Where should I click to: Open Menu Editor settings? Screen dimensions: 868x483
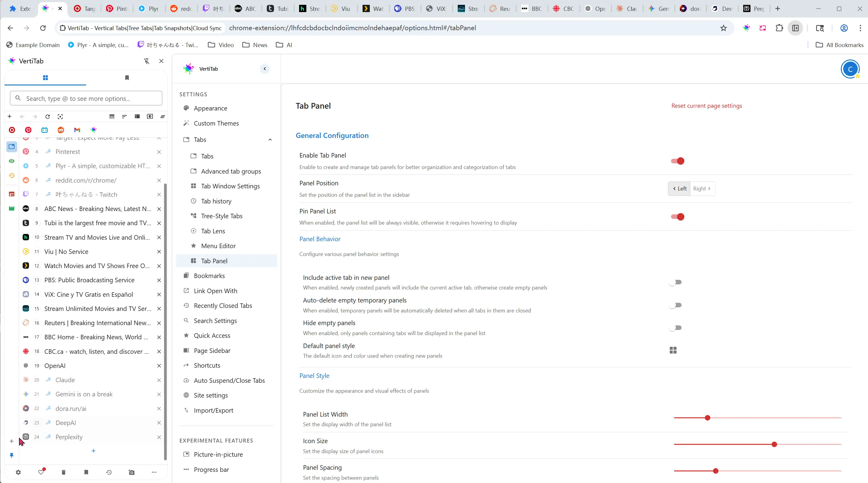(x=226, y=246)
